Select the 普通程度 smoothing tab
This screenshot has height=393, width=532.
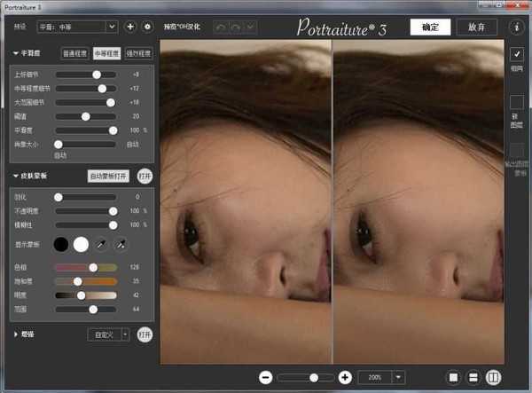[x=74, y=53]
